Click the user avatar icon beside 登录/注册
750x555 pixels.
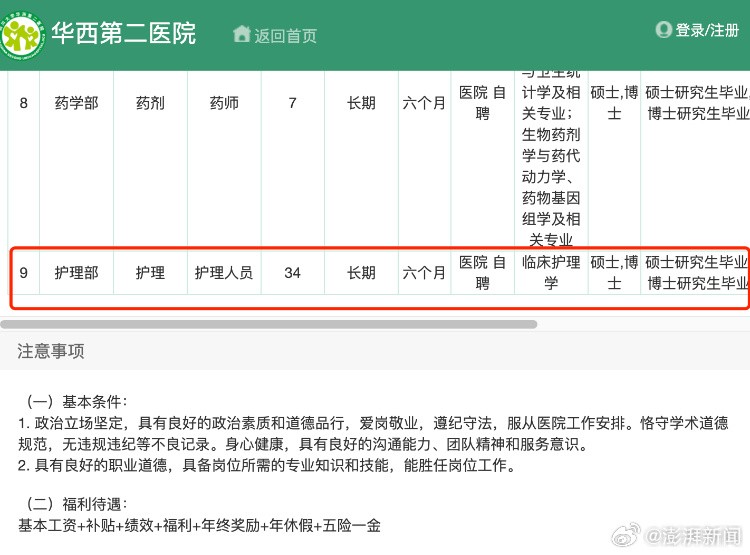(663, 30)
